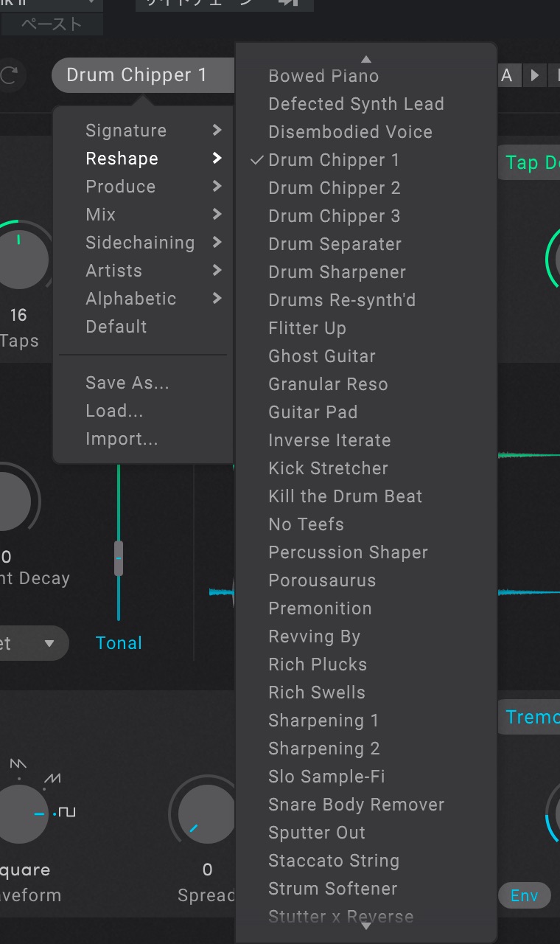
Task: Open the Drum Chipper 1 preset dropdown
Action: [x=141, y=75]
